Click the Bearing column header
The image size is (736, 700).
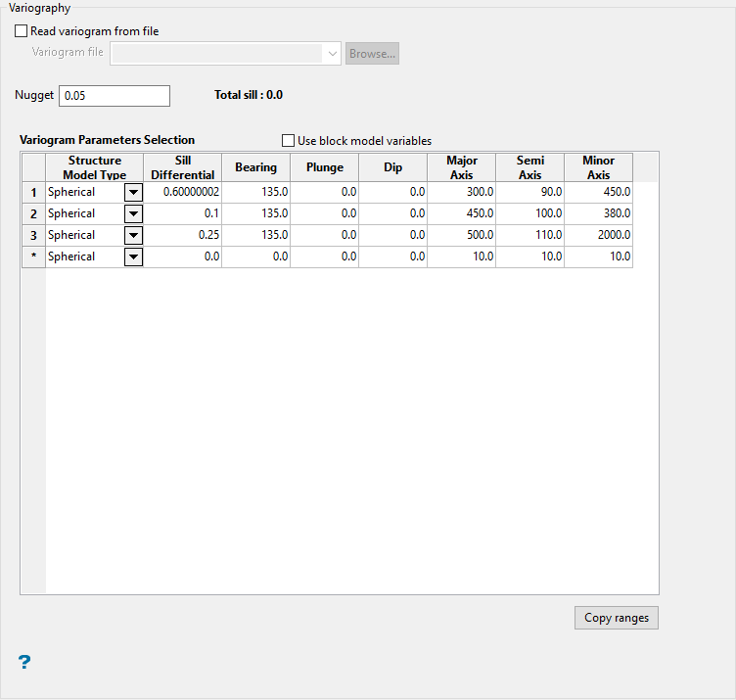coord(256,167)
